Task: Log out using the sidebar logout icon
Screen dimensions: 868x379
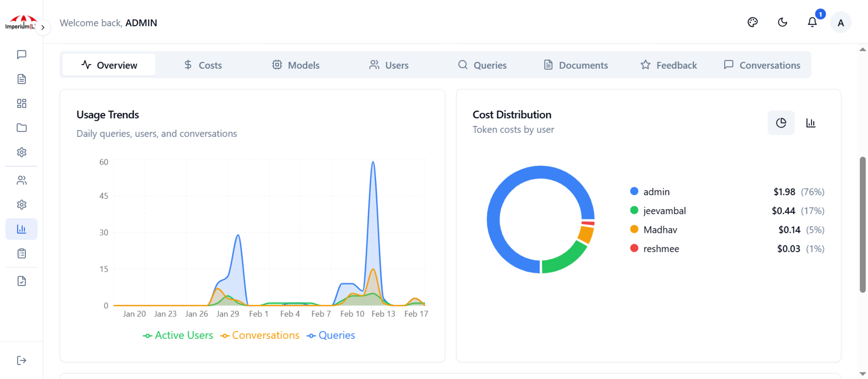Action: click(22, 360)
